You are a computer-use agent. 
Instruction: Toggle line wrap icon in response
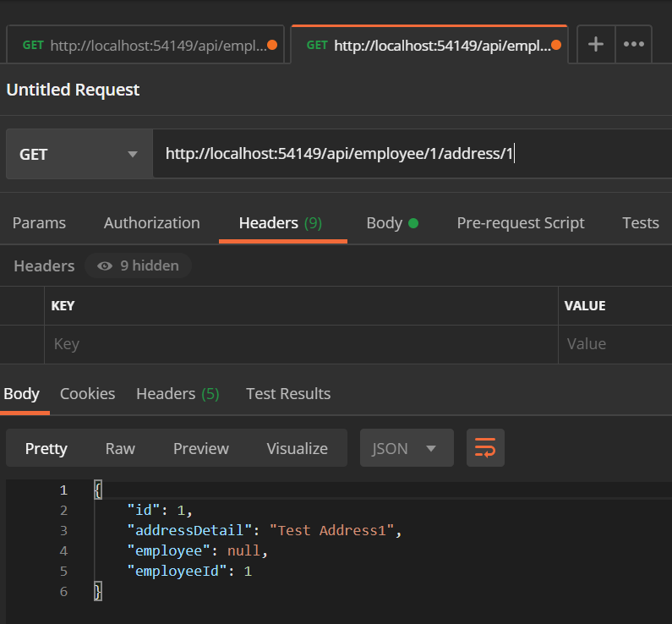coord(485,448)
